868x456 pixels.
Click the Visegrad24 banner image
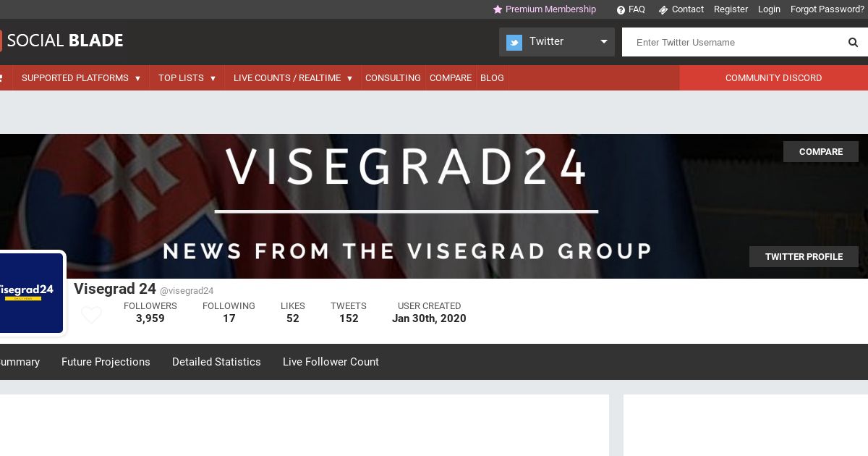(434, 206)
